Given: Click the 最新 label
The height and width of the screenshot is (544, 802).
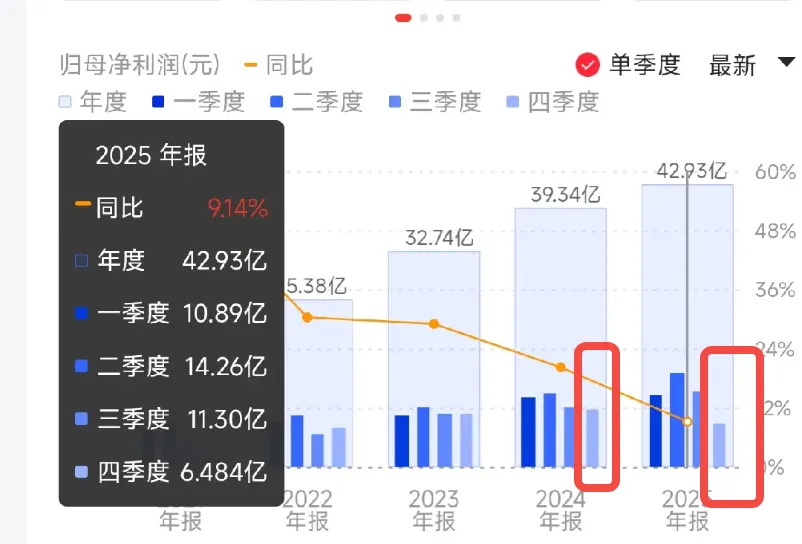Looking at the screenshot, I should pos(732,65).
